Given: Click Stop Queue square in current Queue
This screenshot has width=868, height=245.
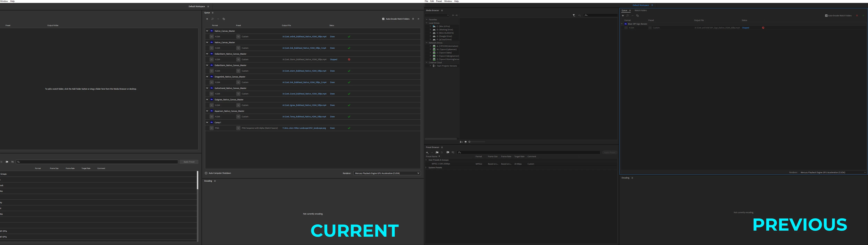Looking at the screenshot, I should [413, 19].
